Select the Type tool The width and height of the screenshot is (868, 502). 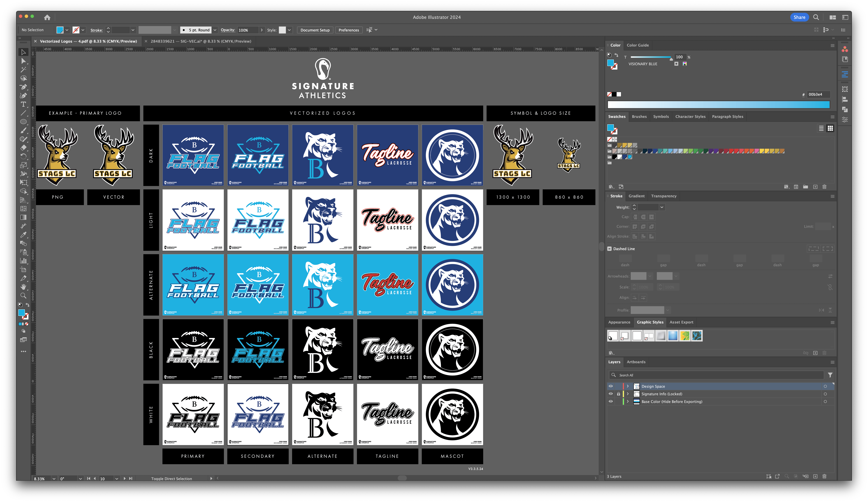23,104
